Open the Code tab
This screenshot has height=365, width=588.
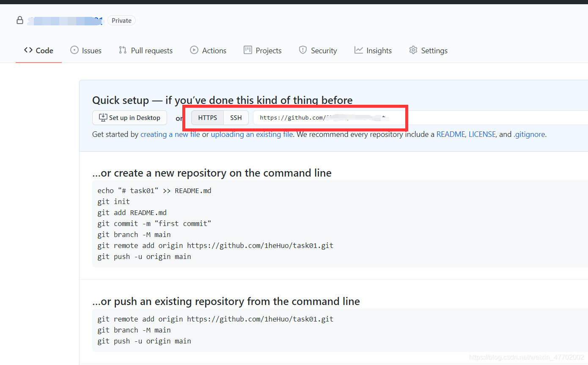pyautogui.click(x=38, y=51)
